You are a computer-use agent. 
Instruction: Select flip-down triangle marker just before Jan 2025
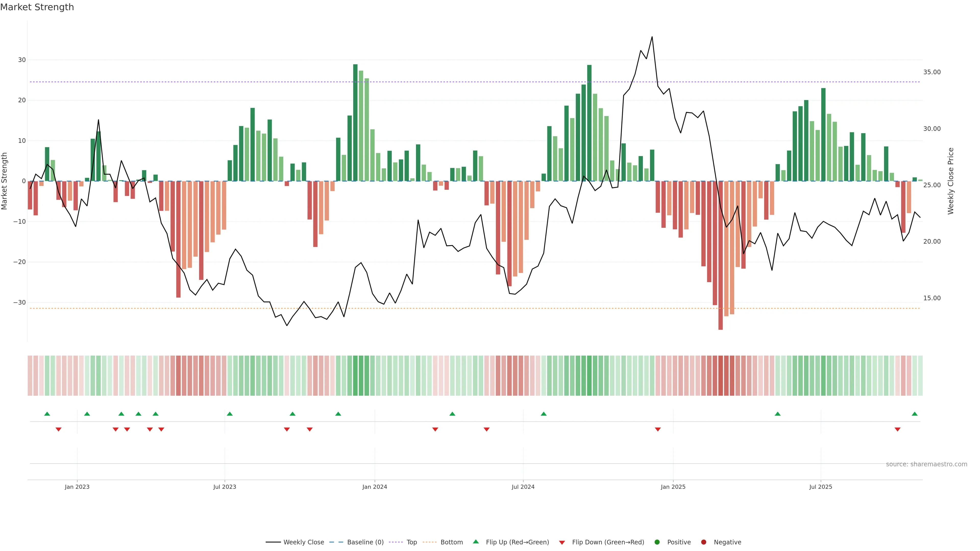coord(658,429)
